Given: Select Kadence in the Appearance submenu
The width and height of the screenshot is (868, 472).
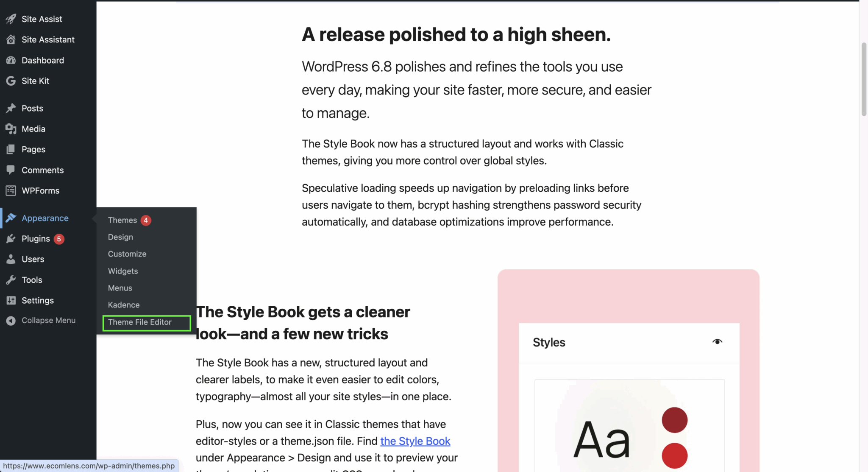Looking at the screenshot, I should coord(123,304).
